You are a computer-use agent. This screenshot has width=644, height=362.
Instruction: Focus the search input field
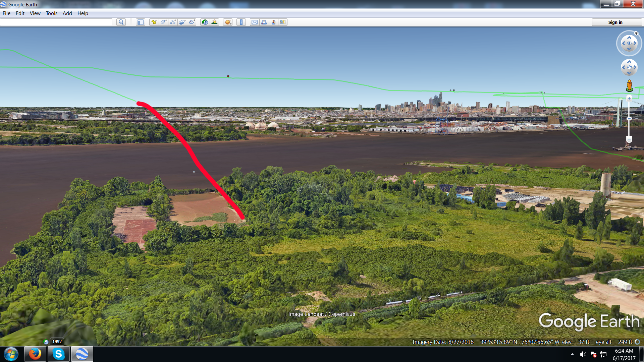[56, 22]
